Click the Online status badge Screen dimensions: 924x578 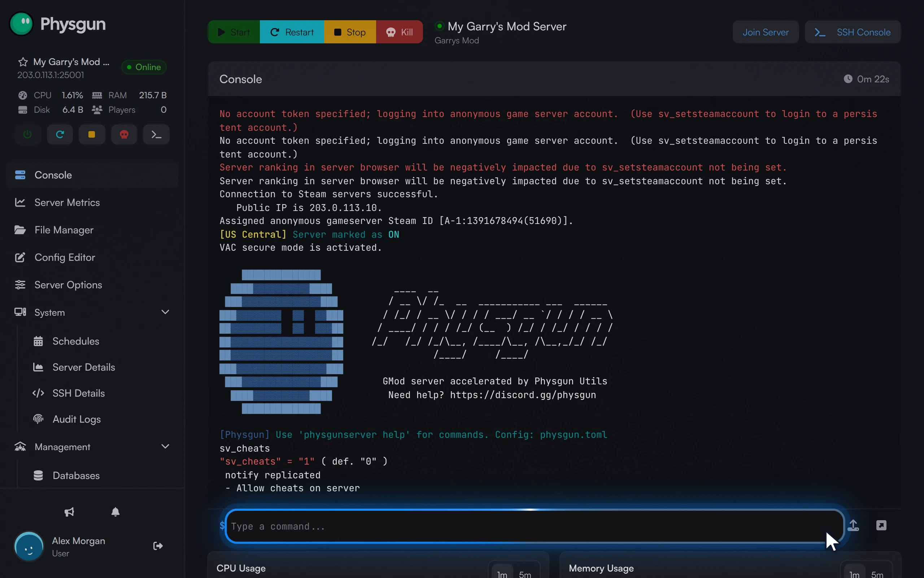pos(144,67)
